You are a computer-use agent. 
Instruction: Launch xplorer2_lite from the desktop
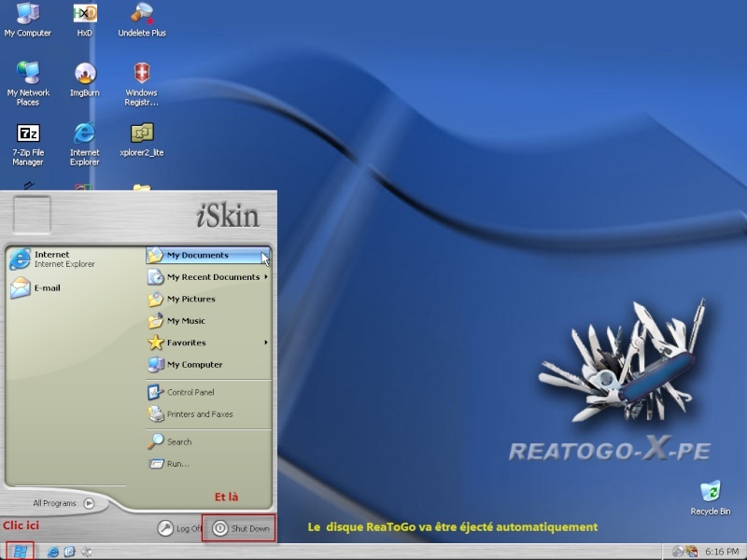click(x=142, y=139)
